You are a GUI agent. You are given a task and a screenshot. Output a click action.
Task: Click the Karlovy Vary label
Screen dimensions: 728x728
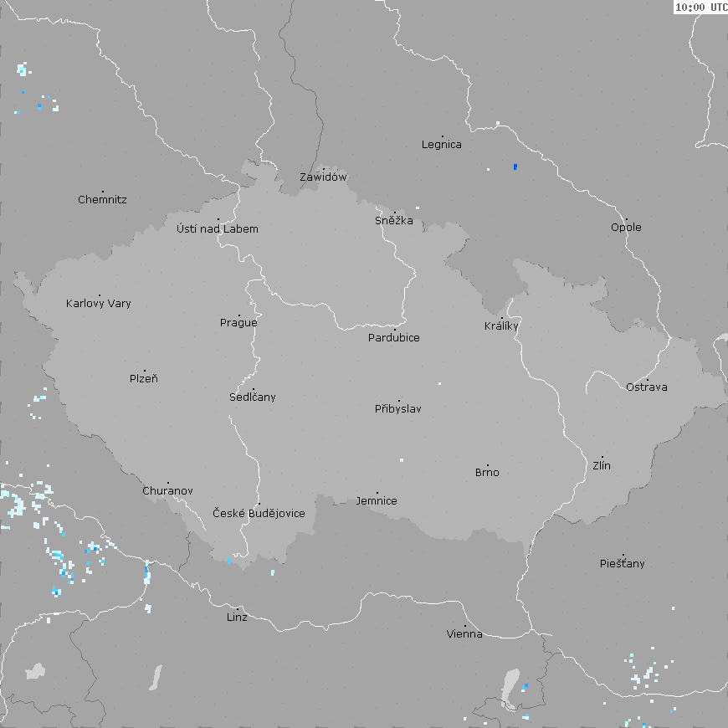point(99,303)
